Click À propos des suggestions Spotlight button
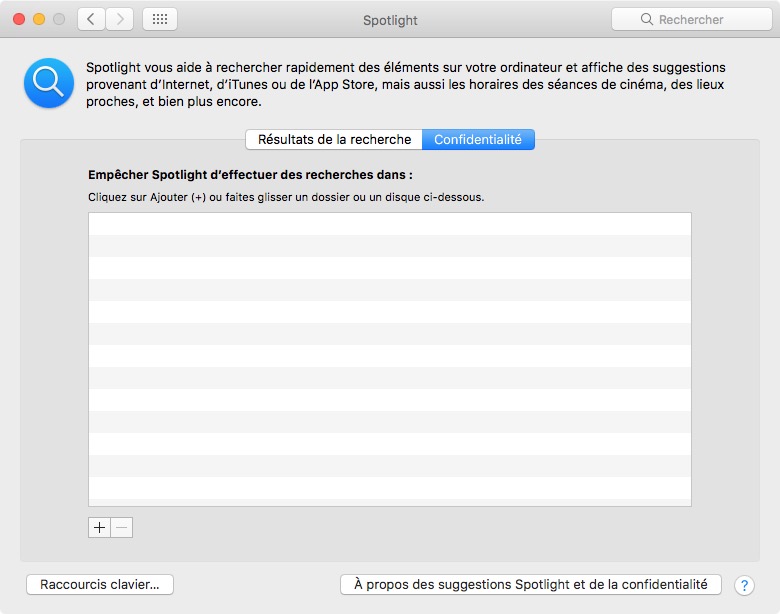The width and height of the screenshot is (780, 614). tap(531, 584)
